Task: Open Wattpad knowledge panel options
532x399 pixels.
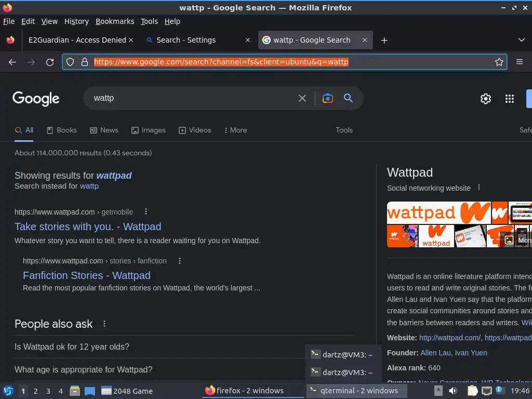Action: point(478,187)
